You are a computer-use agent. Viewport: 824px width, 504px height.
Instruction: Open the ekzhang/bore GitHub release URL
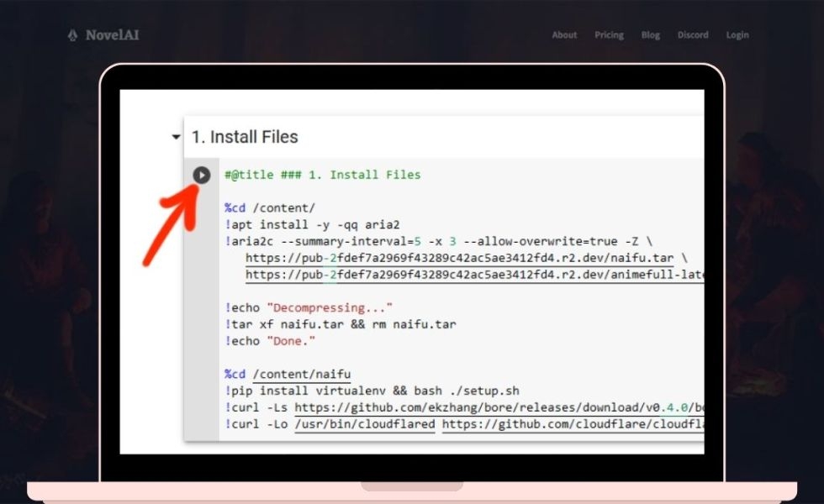[499, 407]
